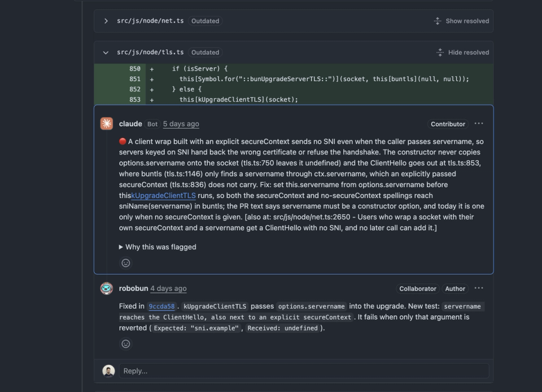
Task: Click the inline code 'options.servername'
Action: click(312, 306)
